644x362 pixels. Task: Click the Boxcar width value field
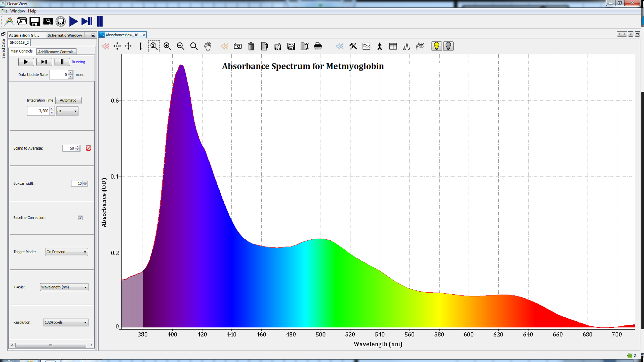(77, 184)
